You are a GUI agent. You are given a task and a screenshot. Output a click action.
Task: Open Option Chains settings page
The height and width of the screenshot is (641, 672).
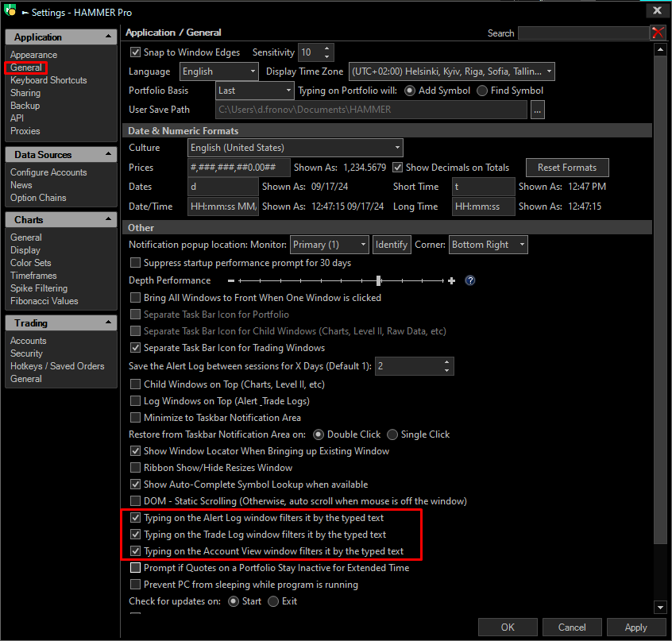(38, 198)
